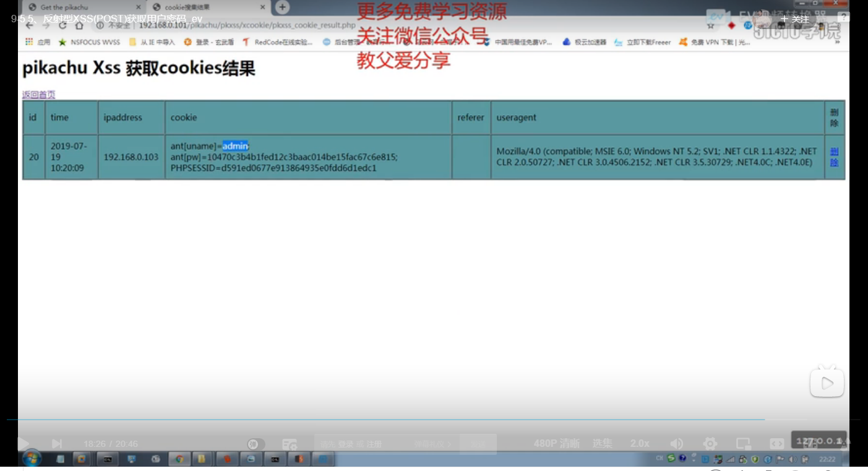Click the NSFOCUS WVSS bookmark star icon
868x471 pixels.
(x=62, y=41)
